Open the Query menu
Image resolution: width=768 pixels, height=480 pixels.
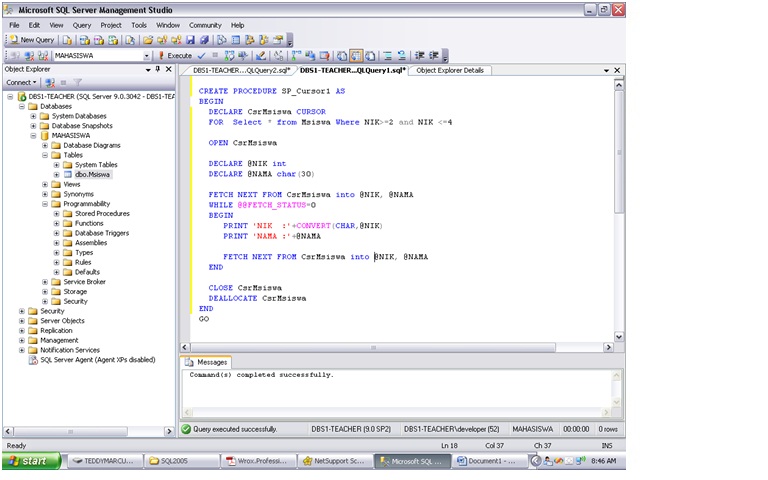(x=82, y=25)
